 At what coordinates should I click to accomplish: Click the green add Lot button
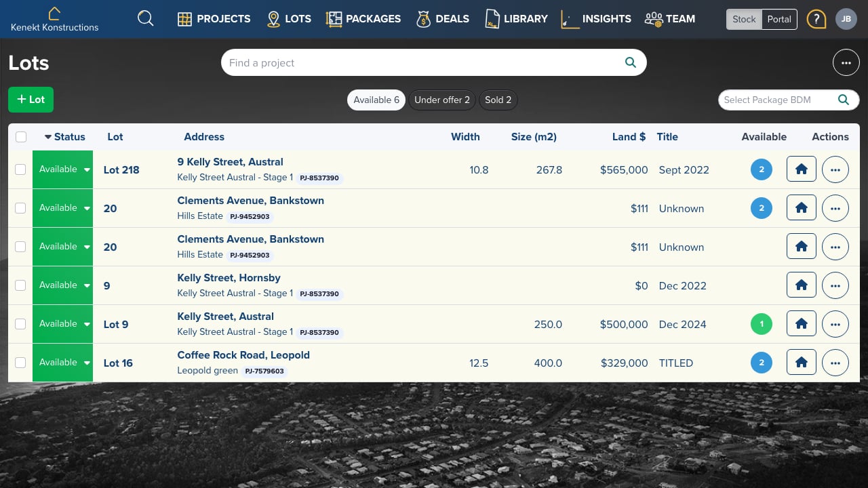click(x=31, y=100)
